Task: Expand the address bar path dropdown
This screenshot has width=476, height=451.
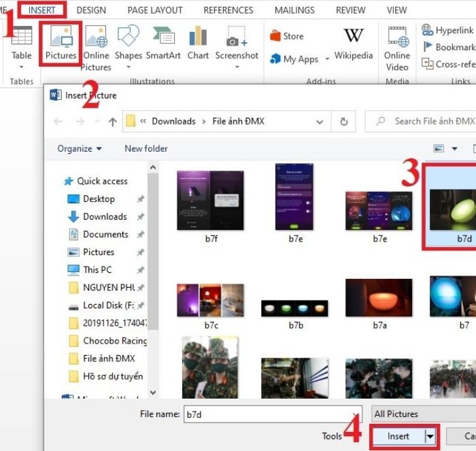Action: 320,122
